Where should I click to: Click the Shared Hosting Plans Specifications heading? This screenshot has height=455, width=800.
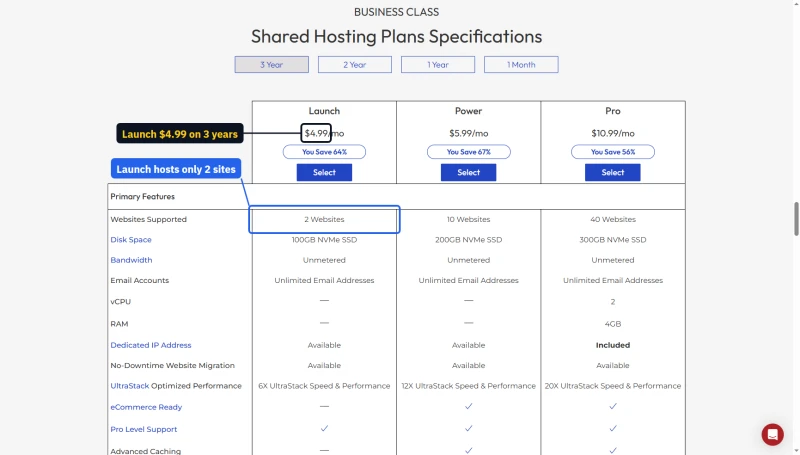(396, 37)
